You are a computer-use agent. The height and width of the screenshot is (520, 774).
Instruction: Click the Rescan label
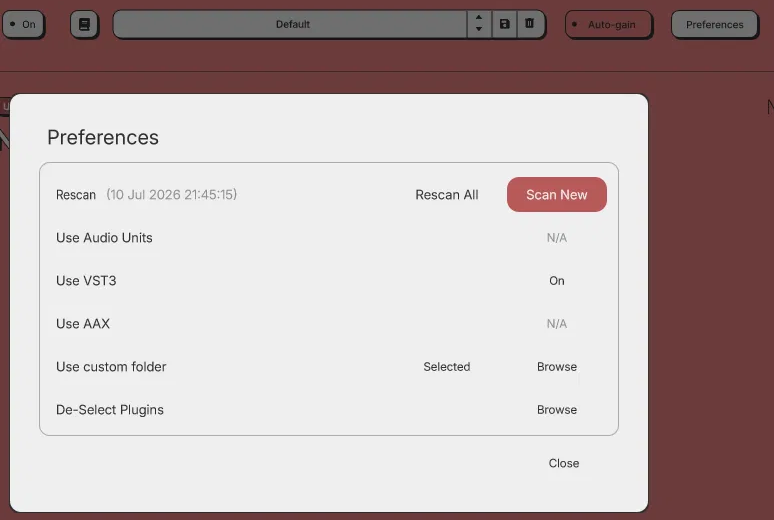pyautogui.click(x=76, y=195)
